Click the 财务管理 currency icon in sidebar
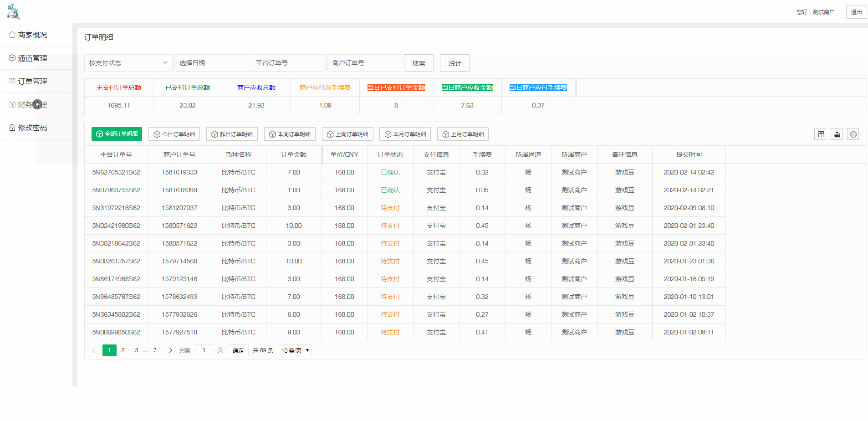This screenshot has width=868, height=421. point(11,104)
